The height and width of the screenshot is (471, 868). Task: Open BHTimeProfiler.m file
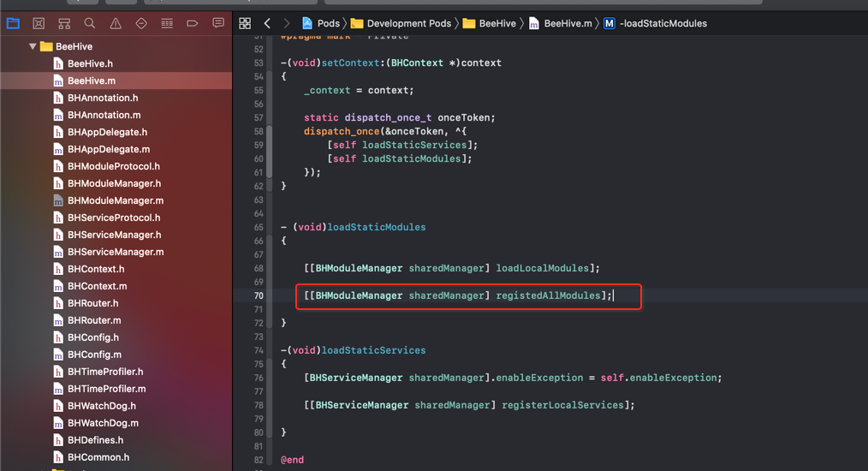coord(106,389)
